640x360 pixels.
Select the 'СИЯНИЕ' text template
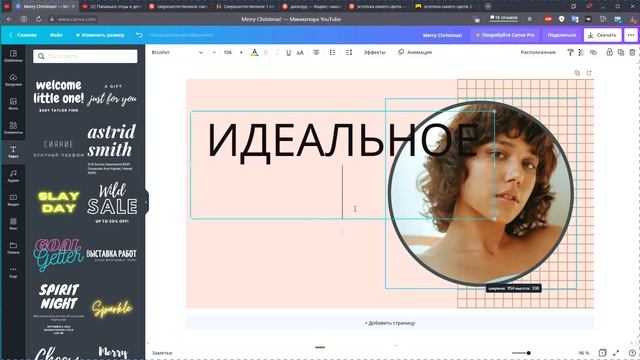[58, 149]
